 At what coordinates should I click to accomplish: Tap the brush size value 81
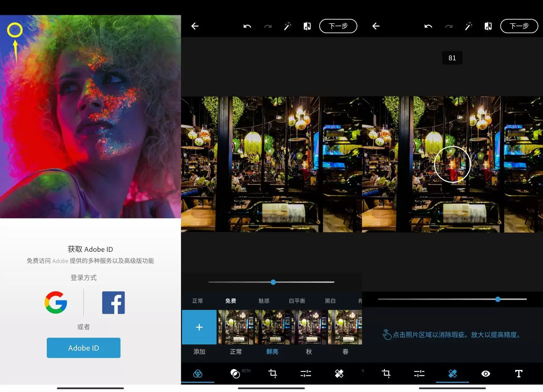click(x=452, y=58)
